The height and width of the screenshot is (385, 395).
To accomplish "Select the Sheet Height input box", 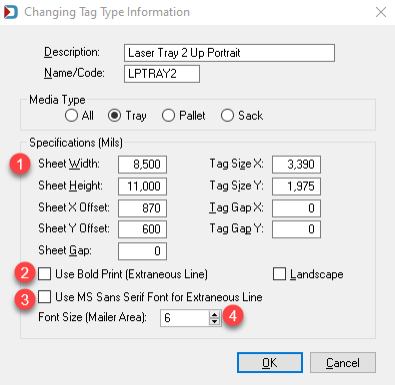I will click(x=142, y=186).
